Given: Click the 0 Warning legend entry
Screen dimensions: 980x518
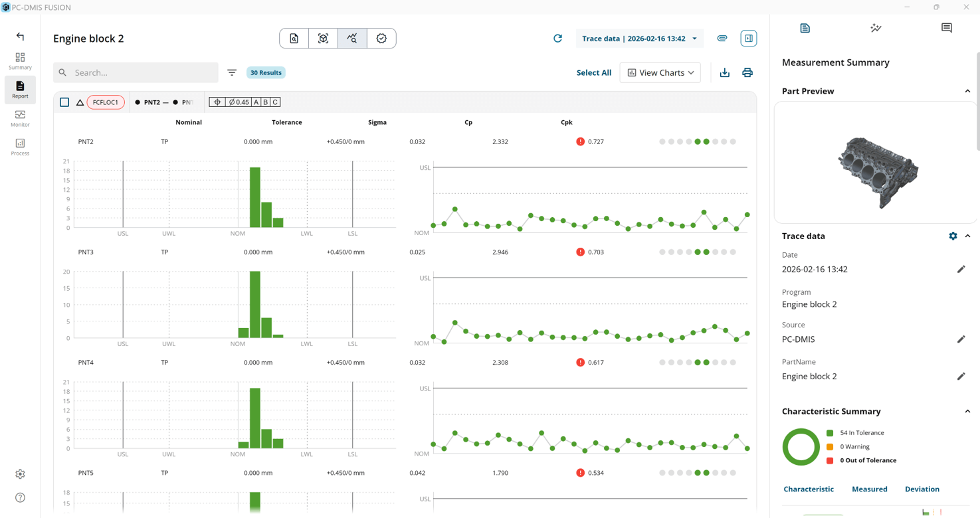Looking at the screenshot, I should 848,447.
